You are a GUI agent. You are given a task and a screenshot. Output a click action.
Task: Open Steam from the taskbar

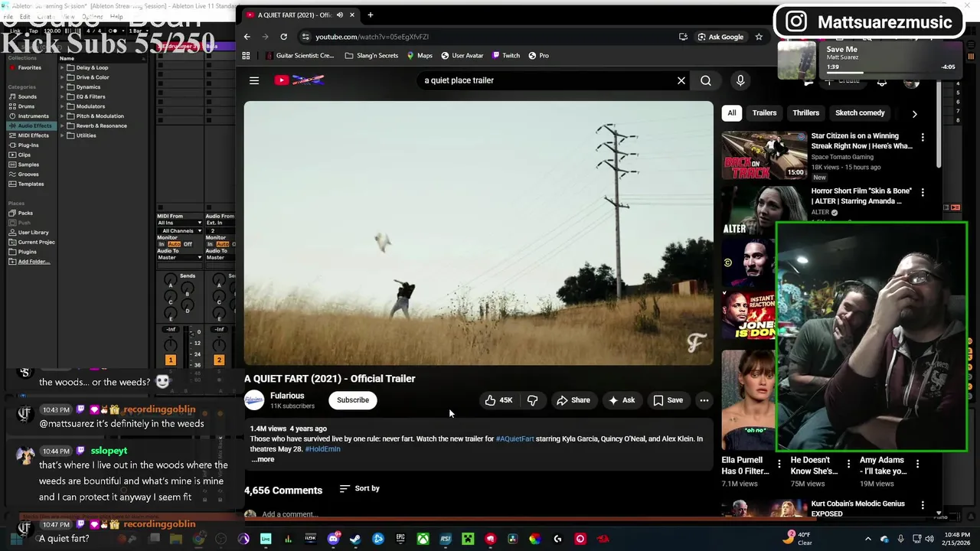(x=355, y=539)
